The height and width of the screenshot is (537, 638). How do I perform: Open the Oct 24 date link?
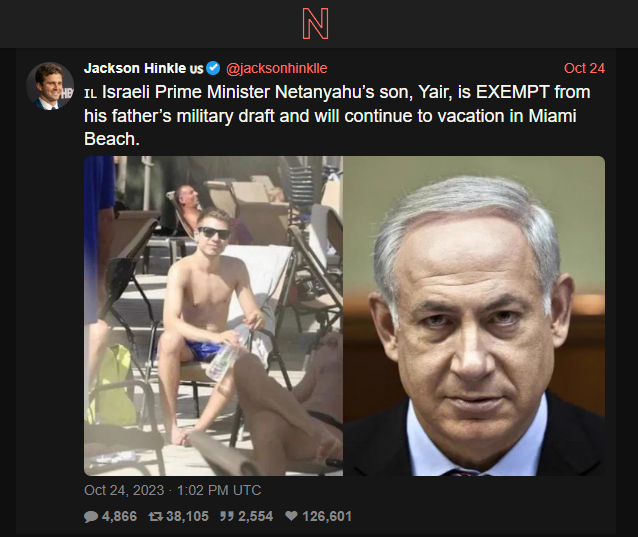[584, 68]
